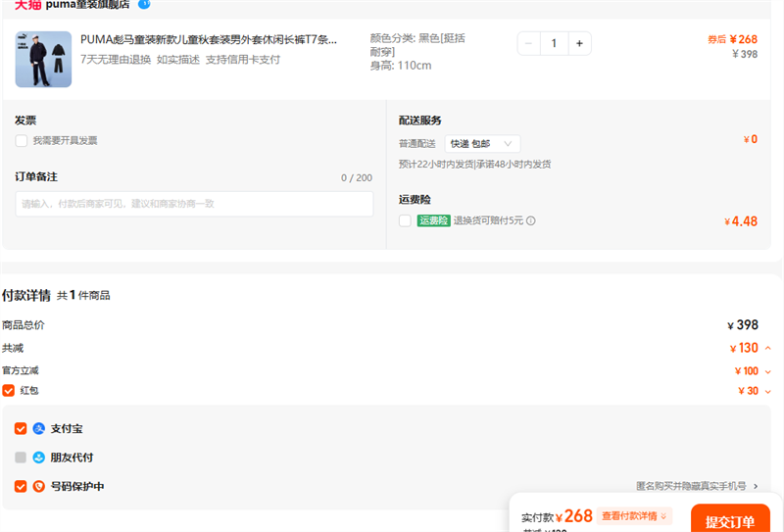Click the Alipay logo icon
Screen dimensions: 784x532
(x=39, y=429)
